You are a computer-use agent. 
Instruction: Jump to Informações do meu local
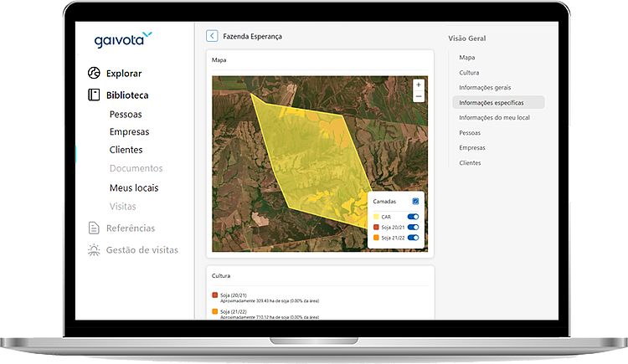pos(494,117)
